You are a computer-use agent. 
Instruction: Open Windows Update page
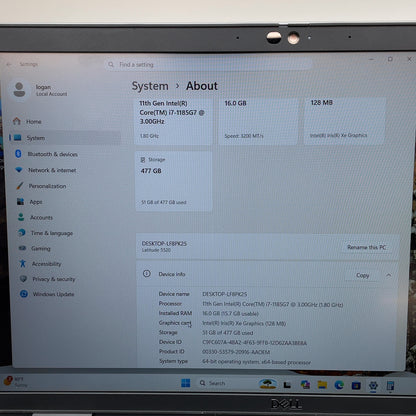tap(47, 294)
